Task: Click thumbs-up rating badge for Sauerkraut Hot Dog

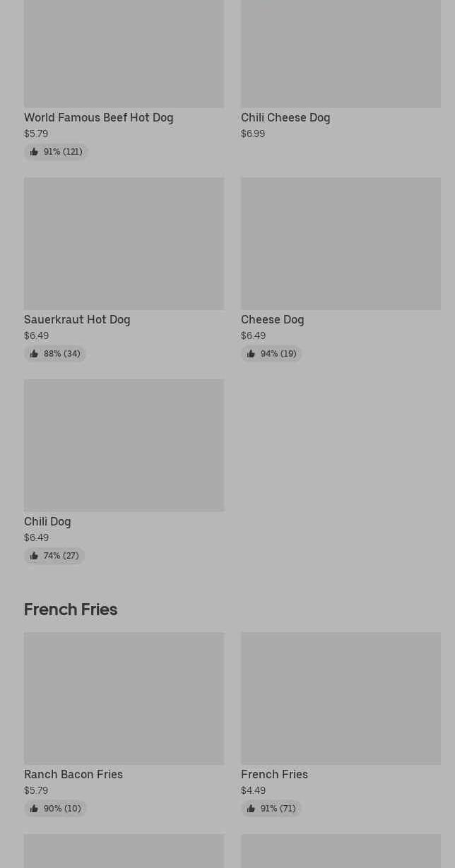Action: (55, 354)
